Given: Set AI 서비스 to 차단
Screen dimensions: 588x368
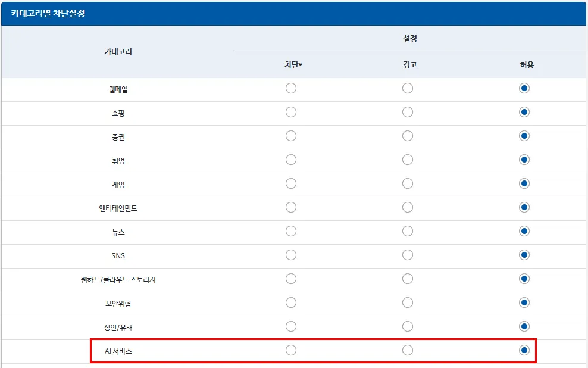Looking at the screenshot, I should [291, 350].
